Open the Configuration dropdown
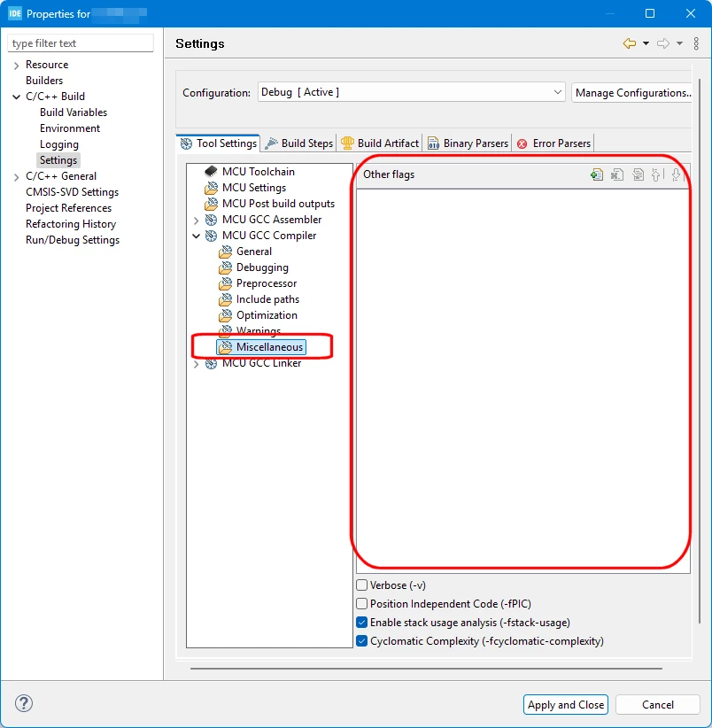Image resolution: width=712 pixels, height=728 pixels. tap(411, 92)
